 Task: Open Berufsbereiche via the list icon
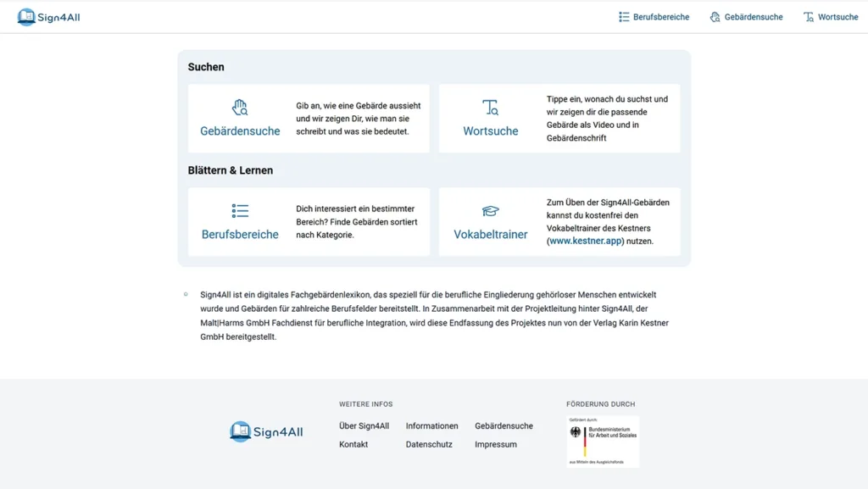[x=240, y=211]
